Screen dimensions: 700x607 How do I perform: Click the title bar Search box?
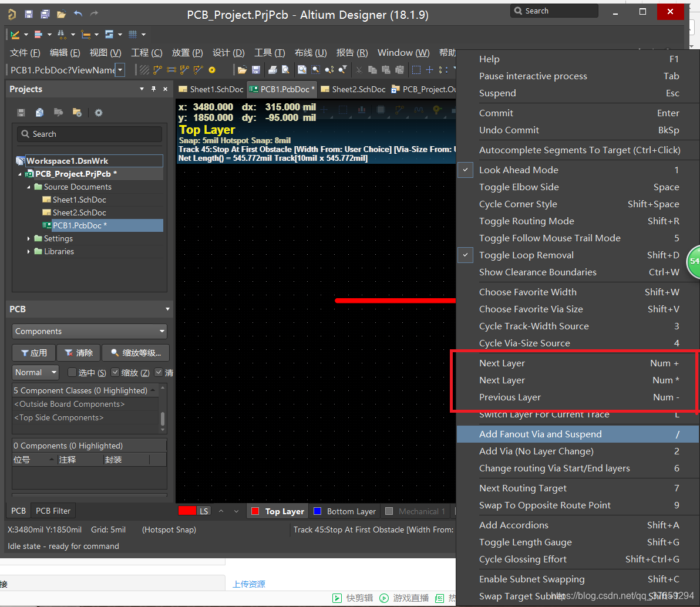click(x=554, y=11)
